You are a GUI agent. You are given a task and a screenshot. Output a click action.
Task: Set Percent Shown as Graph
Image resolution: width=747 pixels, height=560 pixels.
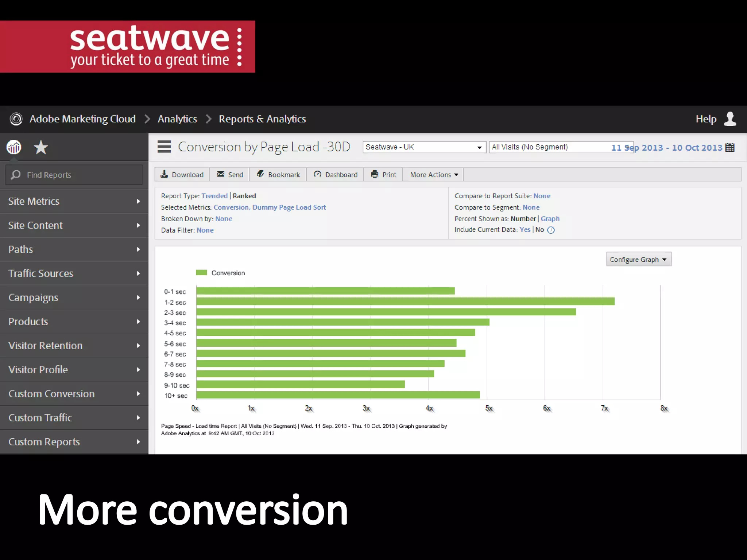(550, 219)
